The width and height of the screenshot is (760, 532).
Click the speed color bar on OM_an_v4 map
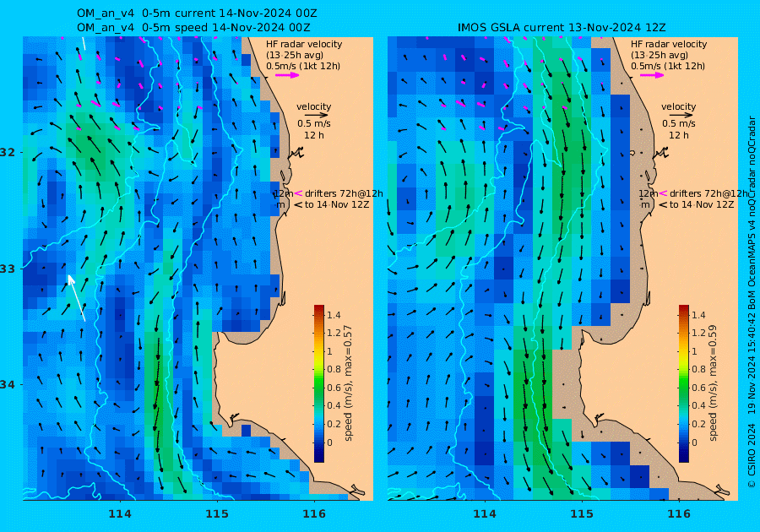click(x=319, y=383)
